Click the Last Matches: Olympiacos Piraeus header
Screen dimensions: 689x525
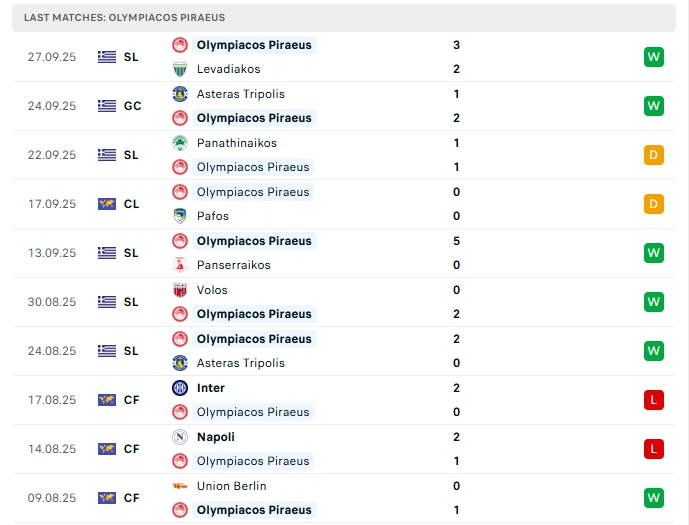125,18
